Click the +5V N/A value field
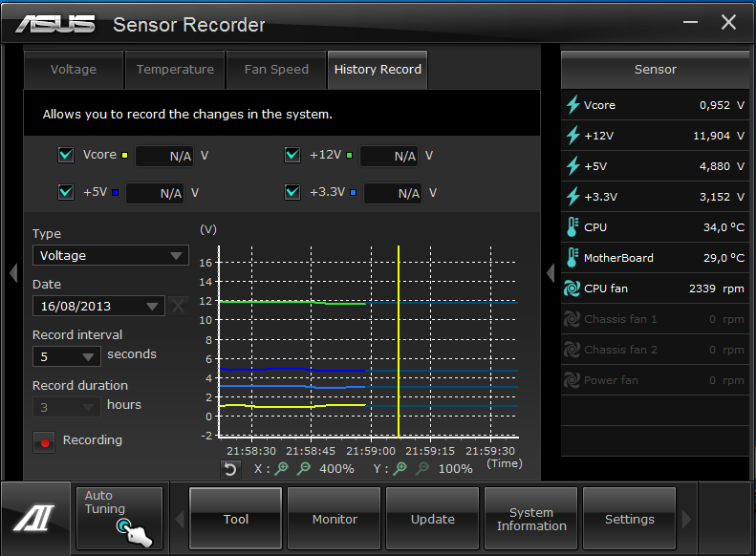 155,193
